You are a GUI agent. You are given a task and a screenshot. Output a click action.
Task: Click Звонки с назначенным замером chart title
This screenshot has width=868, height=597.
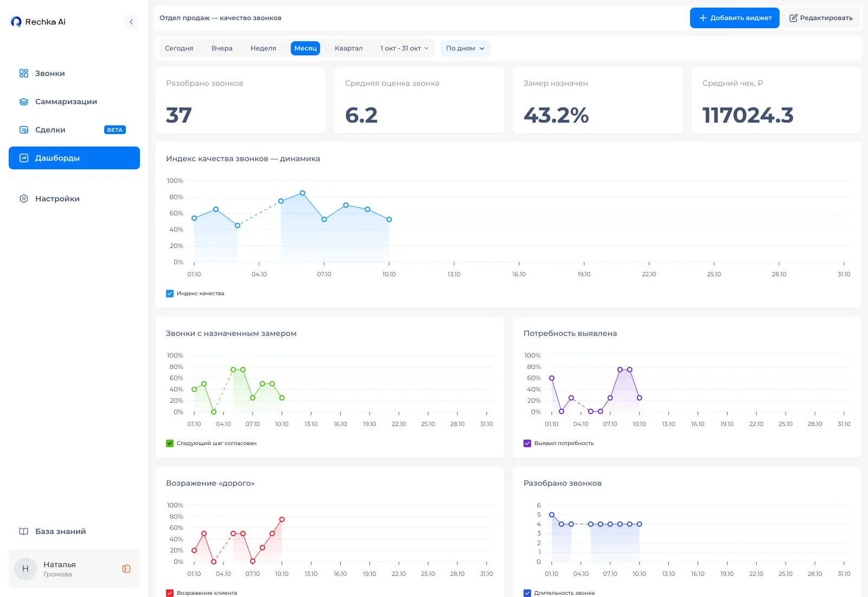tap(231, 333)
